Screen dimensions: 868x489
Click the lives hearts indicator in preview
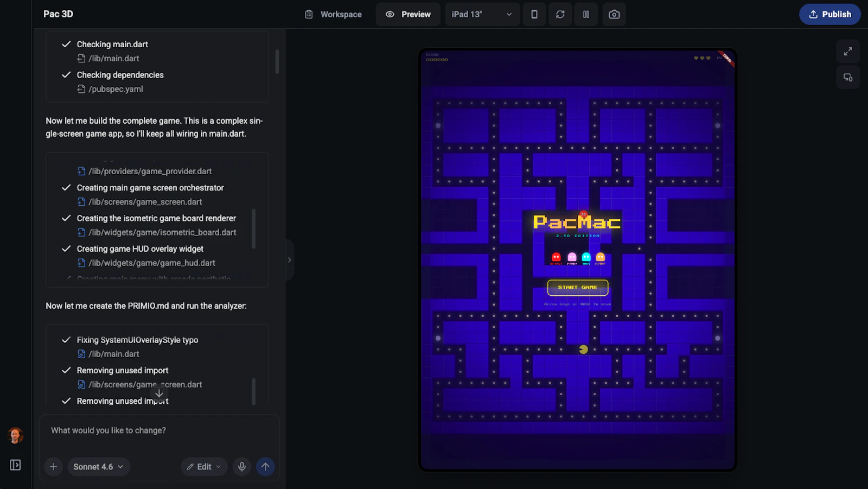[702, 58]
